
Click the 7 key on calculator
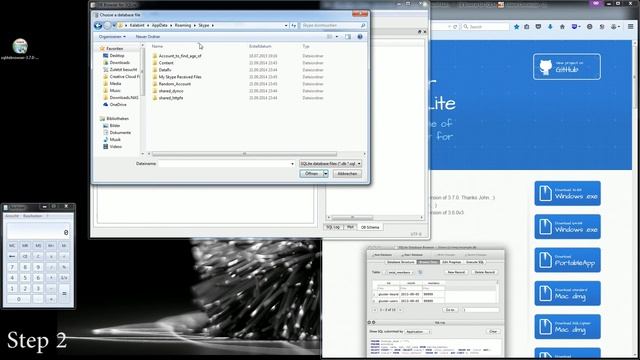click(x=12, y=267)
